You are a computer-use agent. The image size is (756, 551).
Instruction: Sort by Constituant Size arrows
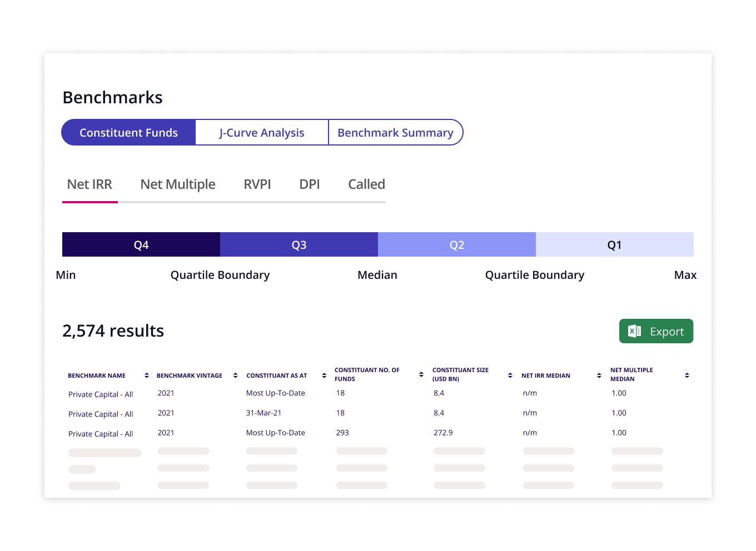pyautogui.click(x=510, y=375)
